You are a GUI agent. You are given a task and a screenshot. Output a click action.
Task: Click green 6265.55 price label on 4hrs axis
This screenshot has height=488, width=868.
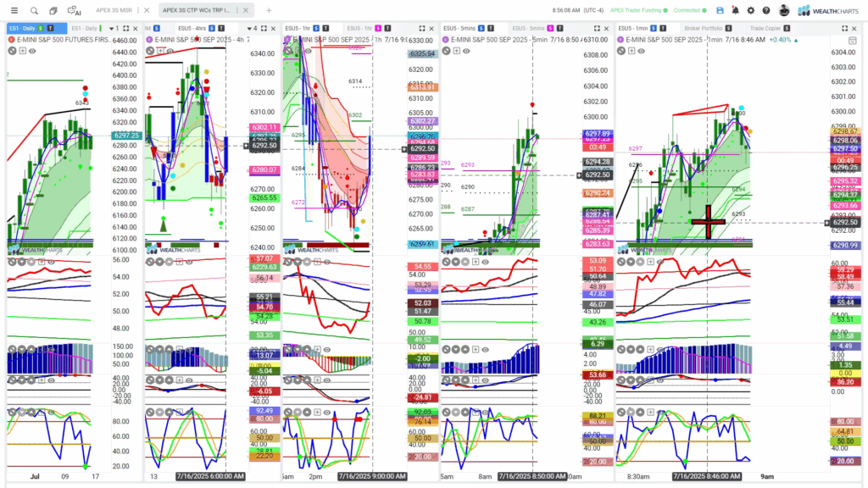264,197
